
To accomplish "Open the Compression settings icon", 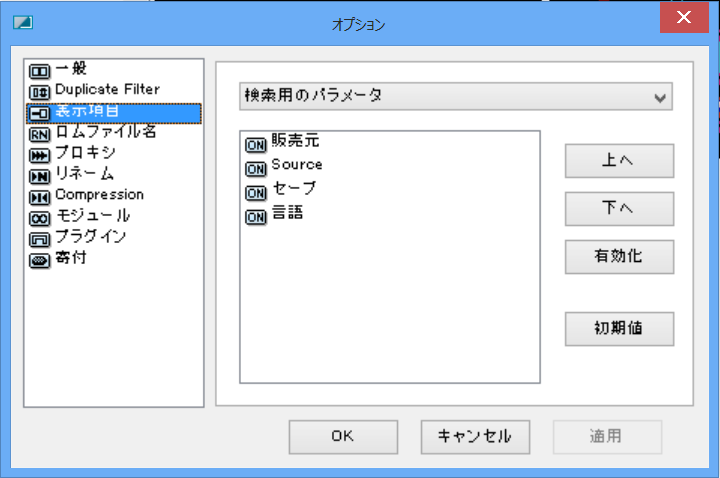I will pyautogui.click(x=39, y=198).
